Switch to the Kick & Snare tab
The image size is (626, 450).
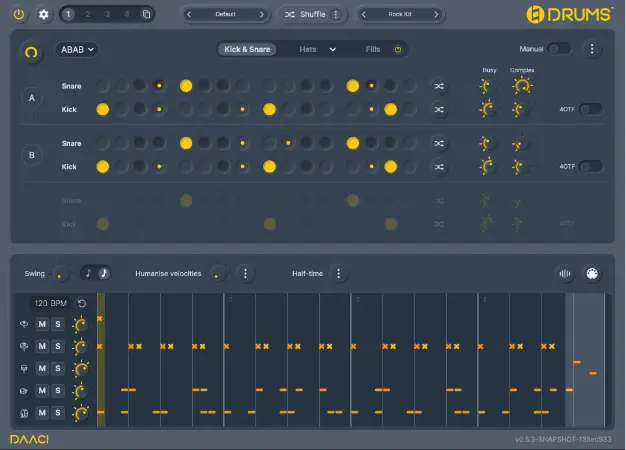[246, 49]
